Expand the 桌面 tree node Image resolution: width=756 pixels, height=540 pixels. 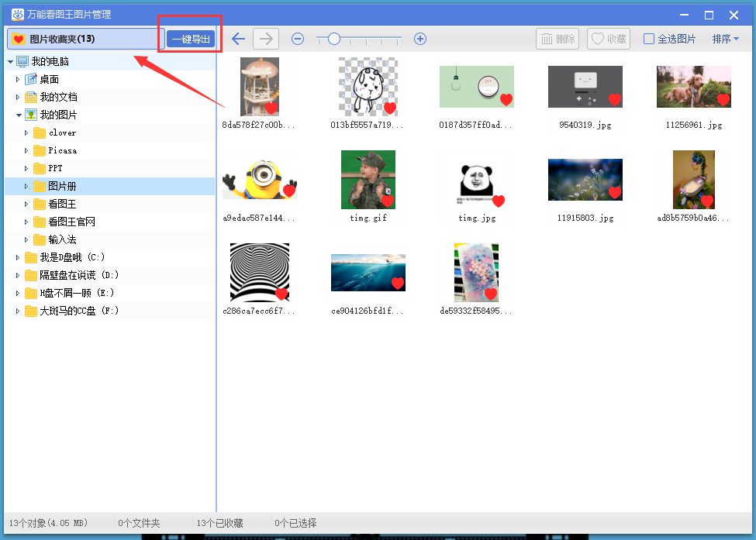(x=18, y=79)
